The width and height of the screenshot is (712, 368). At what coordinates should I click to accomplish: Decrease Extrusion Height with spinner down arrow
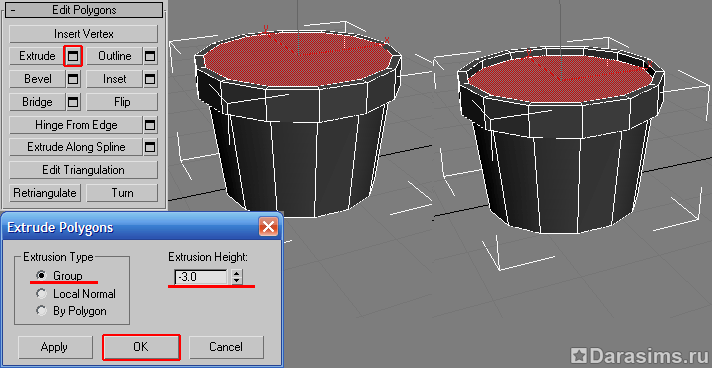point(236,280)
